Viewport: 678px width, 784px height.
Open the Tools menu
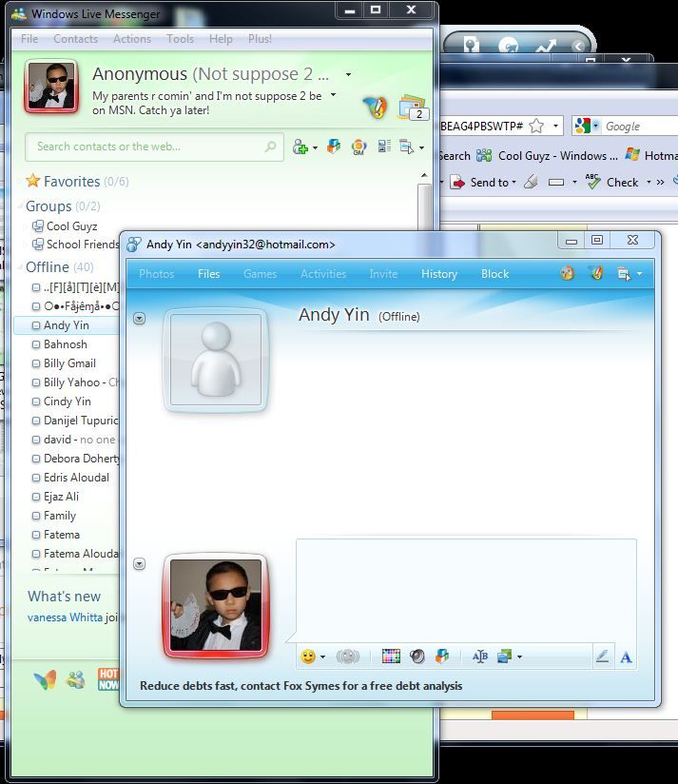(x=180, y=39)
